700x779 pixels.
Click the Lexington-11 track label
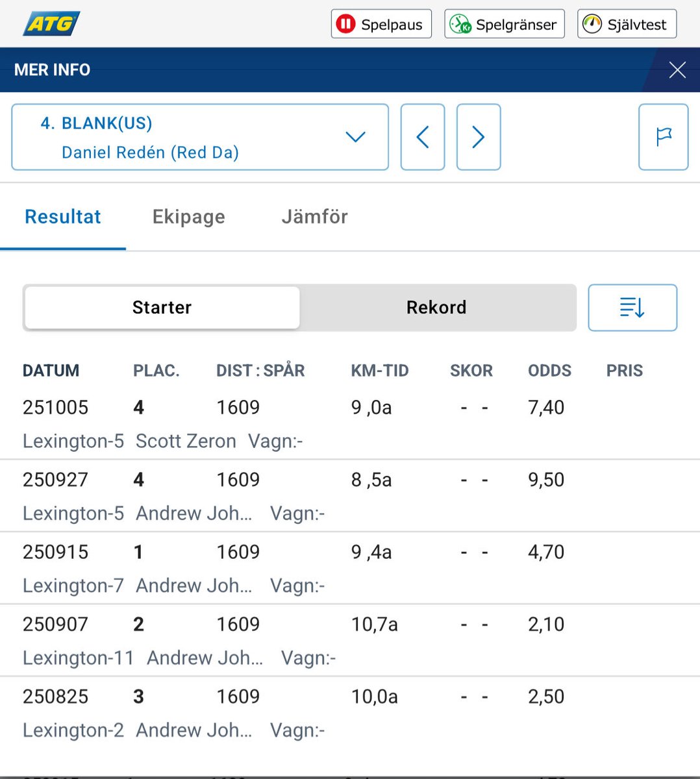(78, 658)
